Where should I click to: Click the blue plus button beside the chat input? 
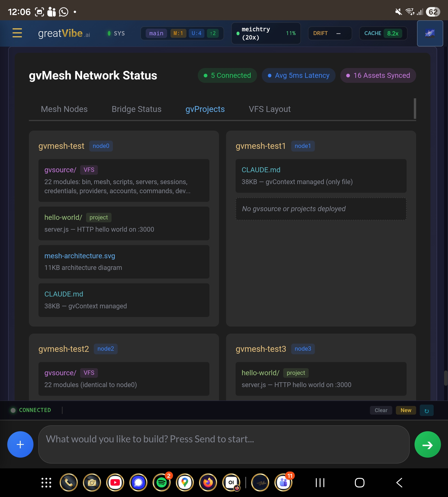click(20, 444)
